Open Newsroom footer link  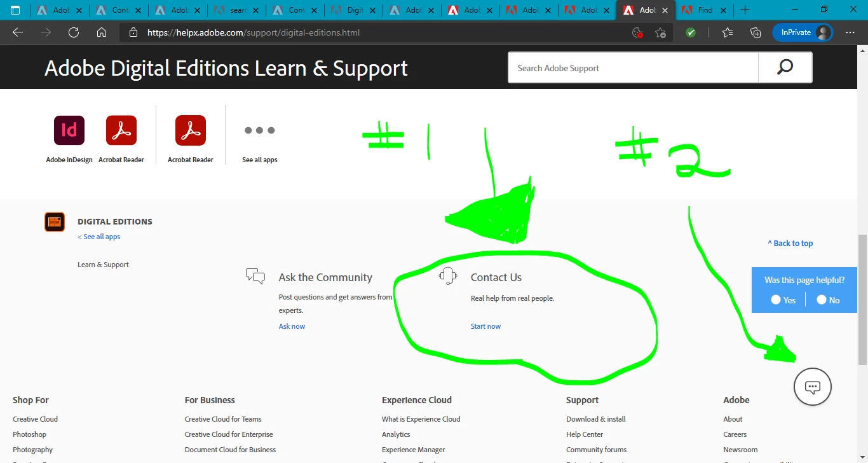[740, 450]
